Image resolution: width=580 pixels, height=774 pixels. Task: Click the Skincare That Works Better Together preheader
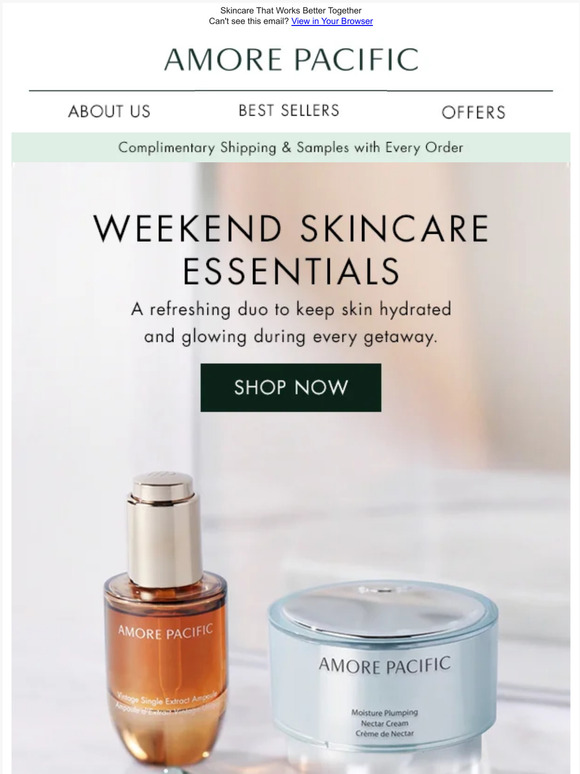291,10
